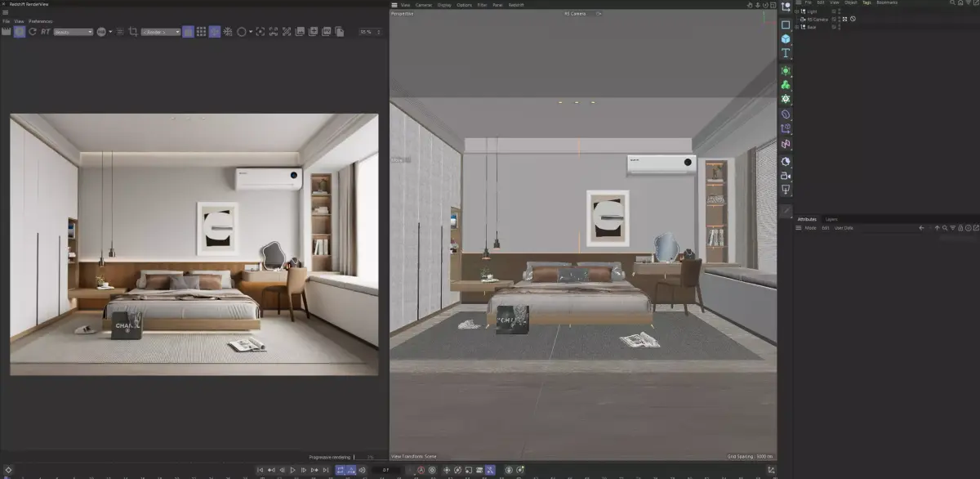Click the purple field ellipse icon
Screen dimensions: 980x479
786,114
